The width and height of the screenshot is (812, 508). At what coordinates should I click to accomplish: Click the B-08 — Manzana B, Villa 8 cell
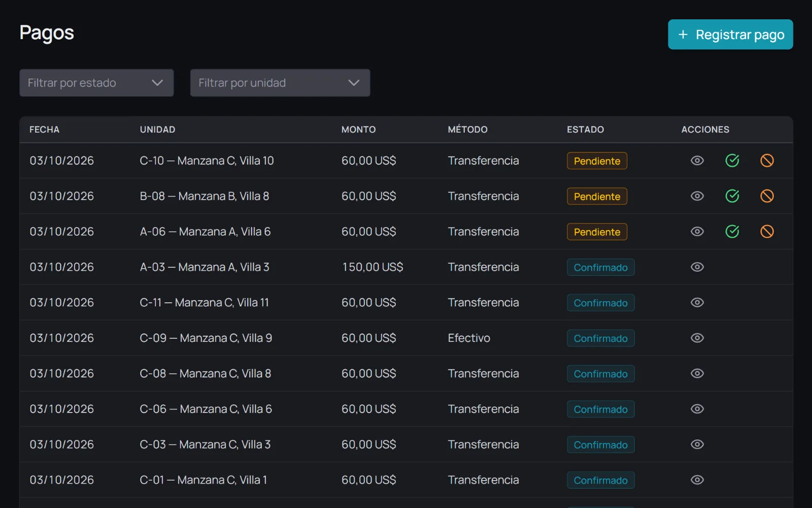click(205, 196)
